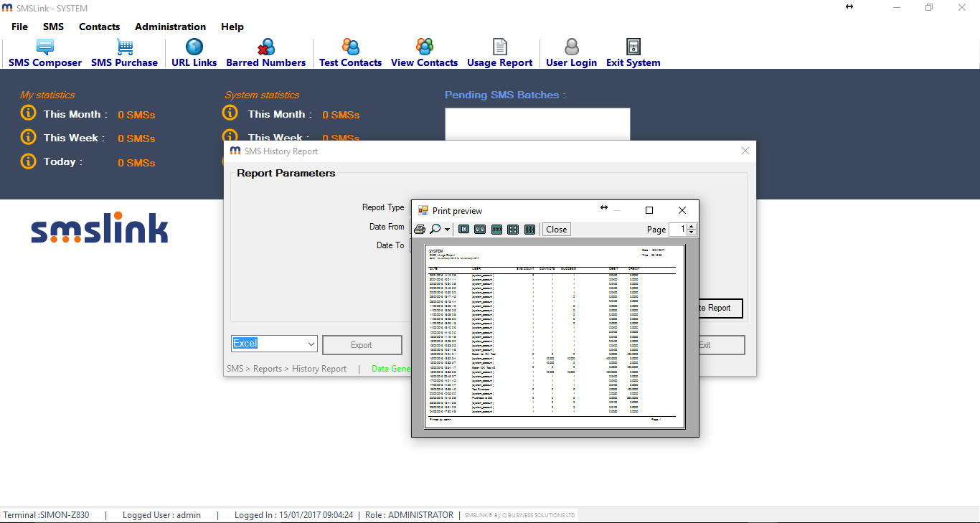
Task: Click the 'My statistics' heading
Action: tap(47, 95)
